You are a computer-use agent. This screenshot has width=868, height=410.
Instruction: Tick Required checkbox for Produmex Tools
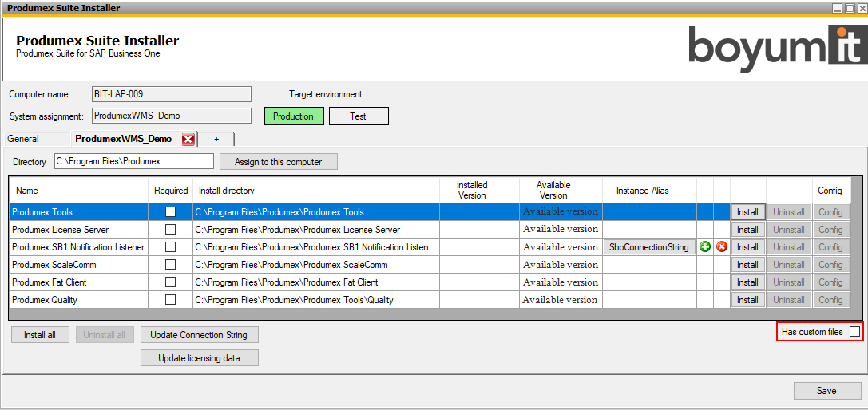[x=170, y=212]
